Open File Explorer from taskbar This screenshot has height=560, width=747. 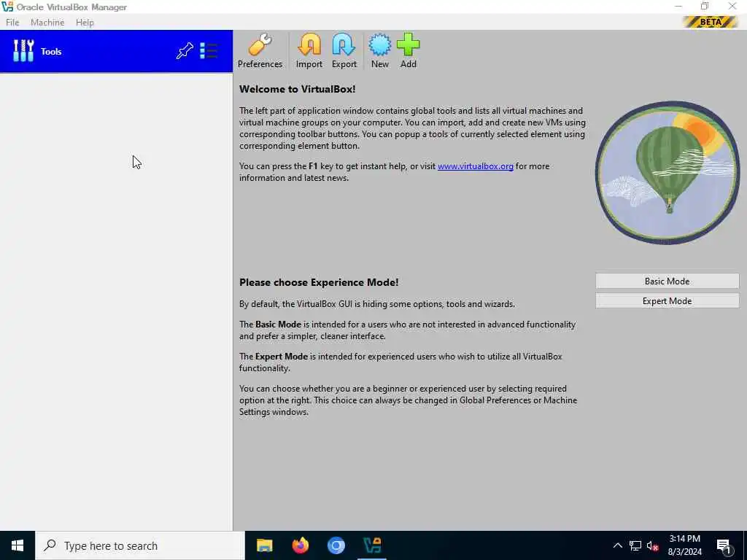(264, 545)
